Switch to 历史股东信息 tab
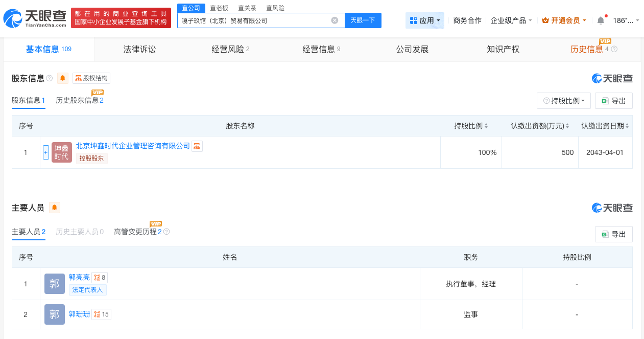The image size is (644, 339). 80,100
